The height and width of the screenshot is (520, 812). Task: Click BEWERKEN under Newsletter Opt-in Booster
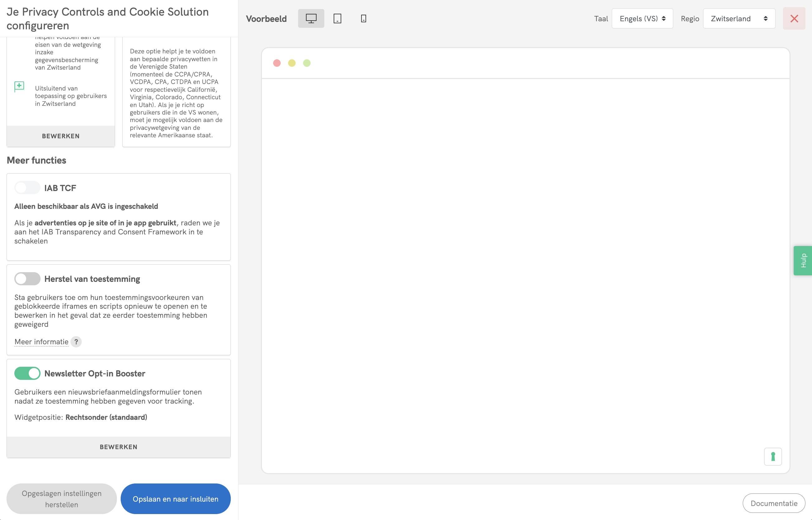click(x=118, y=447)
